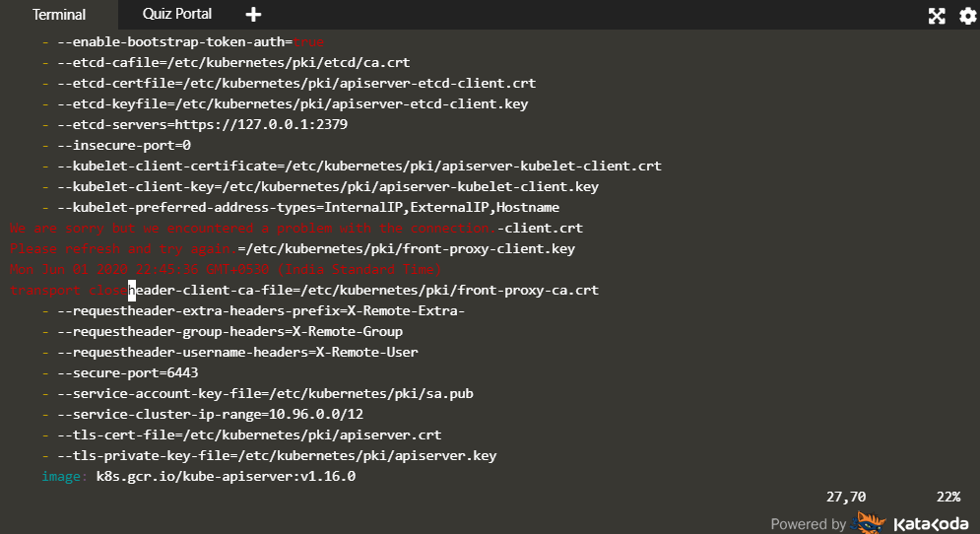Switch to the Quiz Portal tab
The height and width of the screenshot is (534, 980).
tap(176, 15)
